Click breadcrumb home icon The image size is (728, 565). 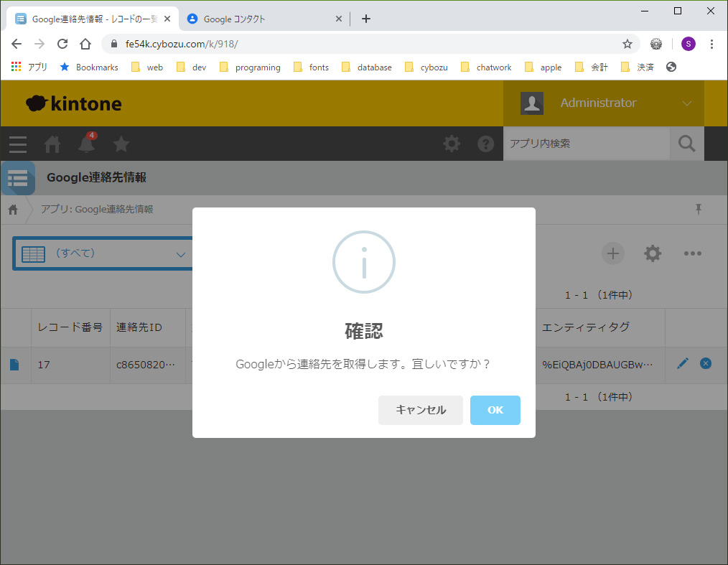tap(13, 210)
